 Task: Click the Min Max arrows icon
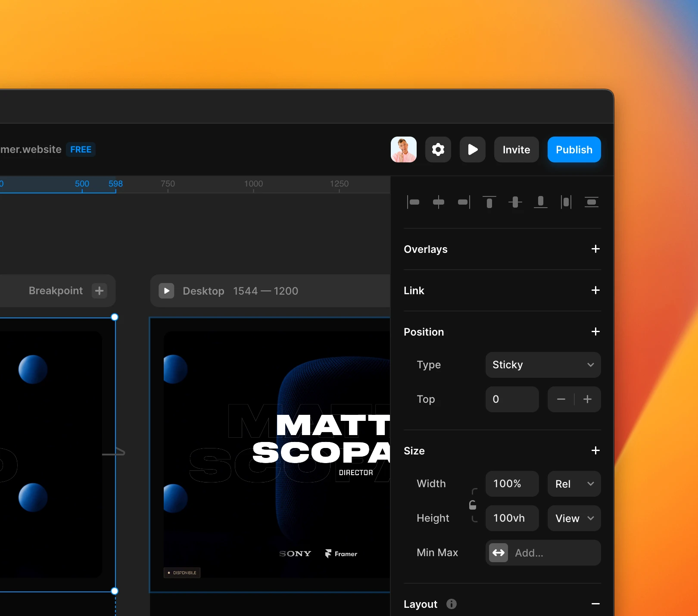pos(499,553)
